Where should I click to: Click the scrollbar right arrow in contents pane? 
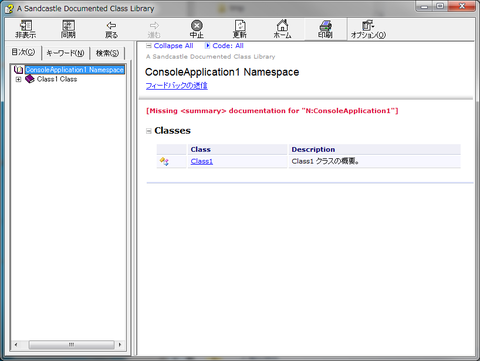120,344
